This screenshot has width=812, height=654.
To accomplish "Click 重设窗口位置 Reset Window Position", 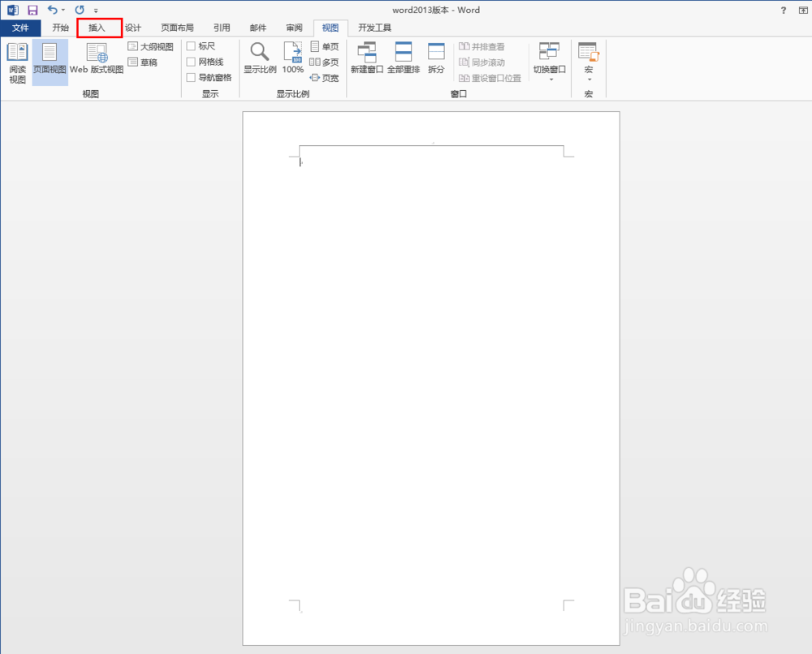I will pos(490,78).
